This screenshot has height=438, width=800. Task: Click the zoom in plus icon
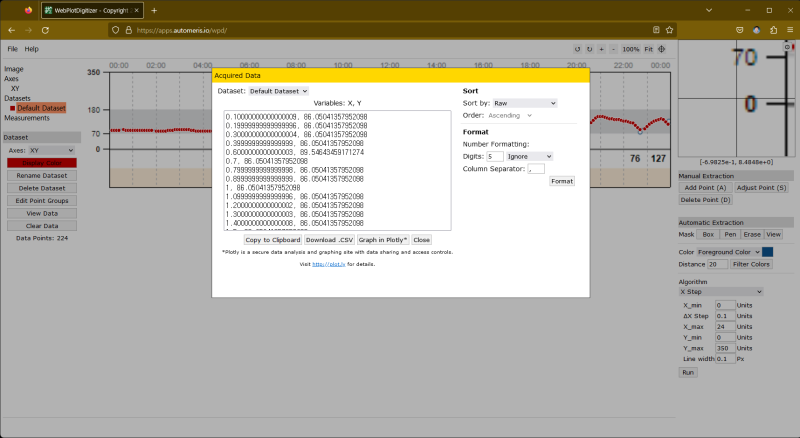(x=601, y=48)
